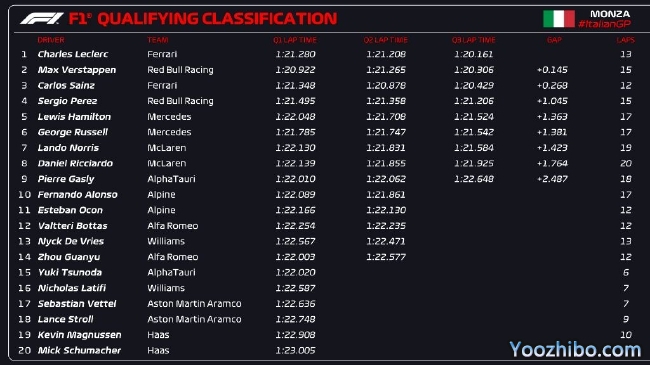650x365 pixels.
Task: Click Mick Schumacher's name
Action: 79,350
